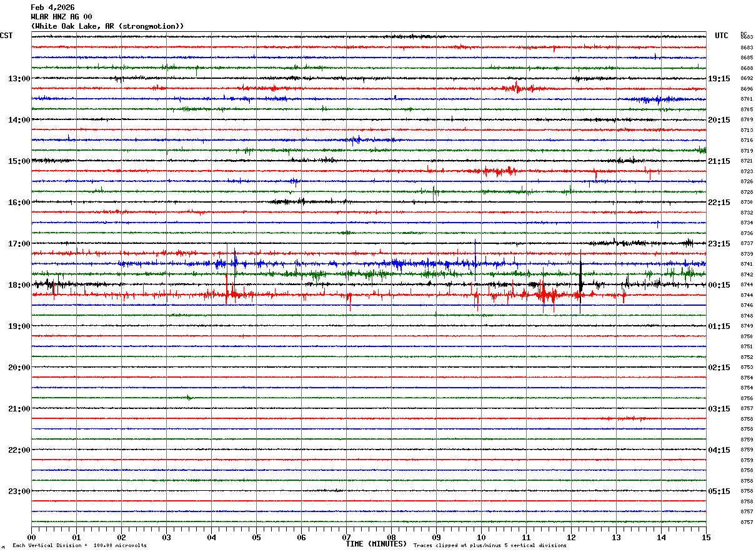Click DC offset value 8746
The image size is (756, 554).
point(747,306)
